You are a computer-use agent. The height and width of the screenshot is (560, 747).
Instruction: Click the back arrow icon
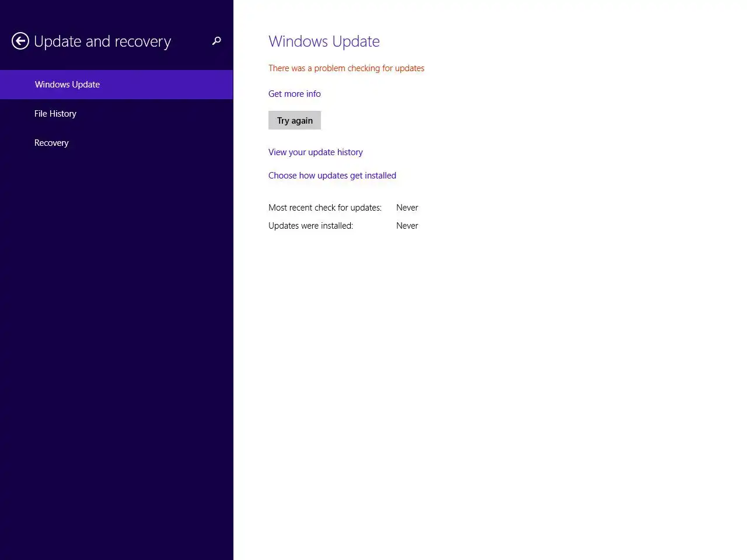[x=20, y=41]
